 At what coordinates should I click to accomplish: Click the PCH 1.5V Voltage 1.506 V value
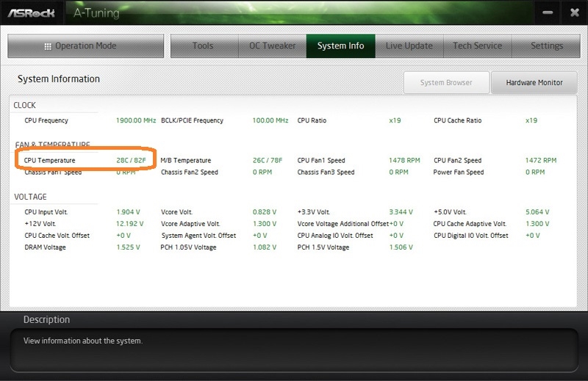[x=401, y=247]
